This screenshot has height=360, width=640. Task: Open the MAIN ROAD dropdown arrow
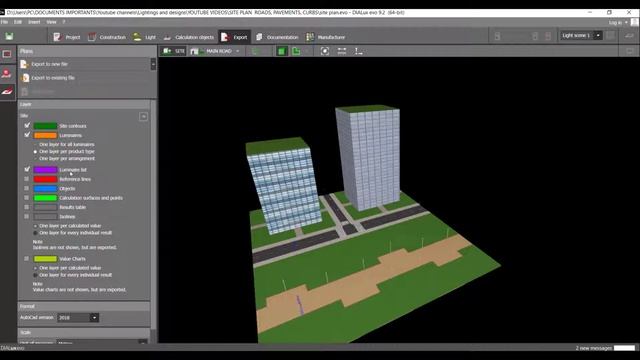pyautogui.click(x=238, y=51)
